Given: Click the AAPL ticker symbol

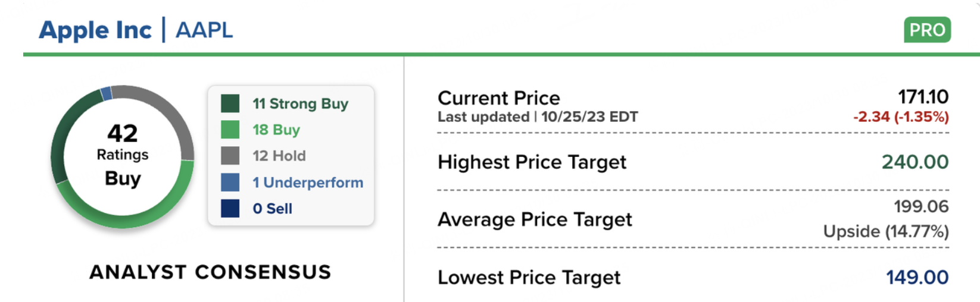Looking at the screenshot, I should click(x=204, y=30).
